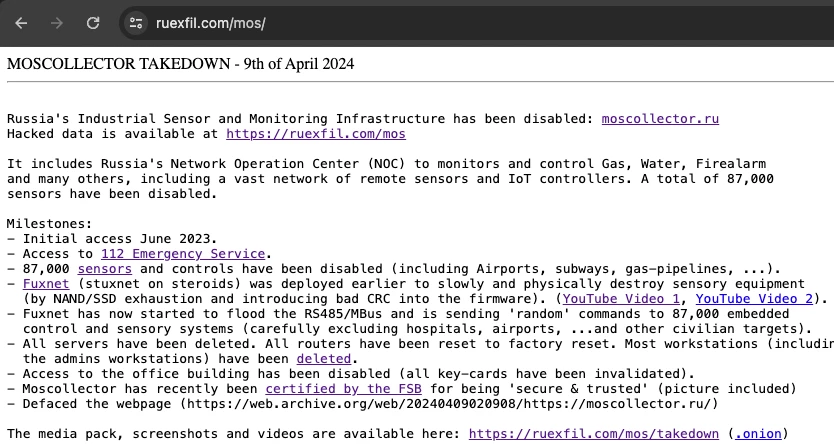The height and width of the screenshot is (445, 834).
Task: Watch YouTube Video 1
Action: [622, 299]
